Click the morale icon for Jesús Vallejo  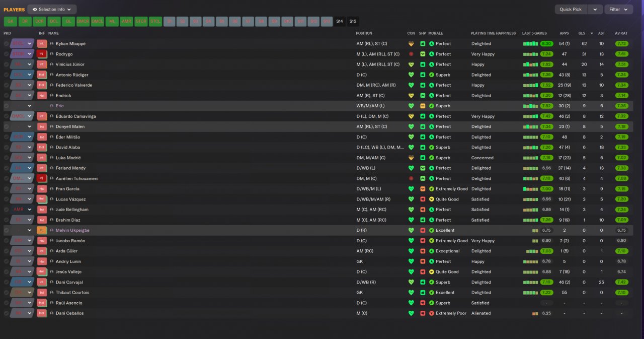[432, 272]
